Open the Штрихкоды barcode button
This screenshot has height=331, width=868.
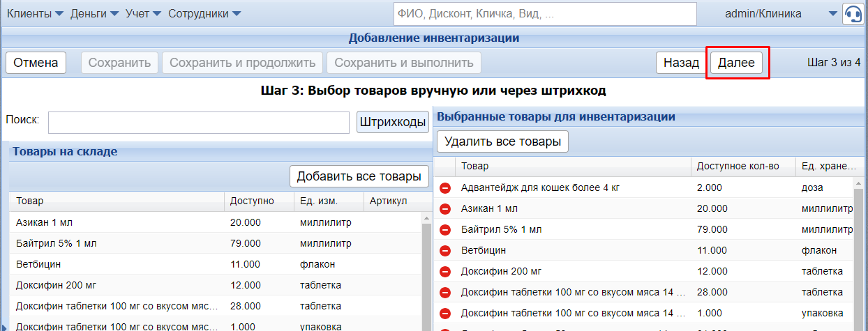[393, 123]
